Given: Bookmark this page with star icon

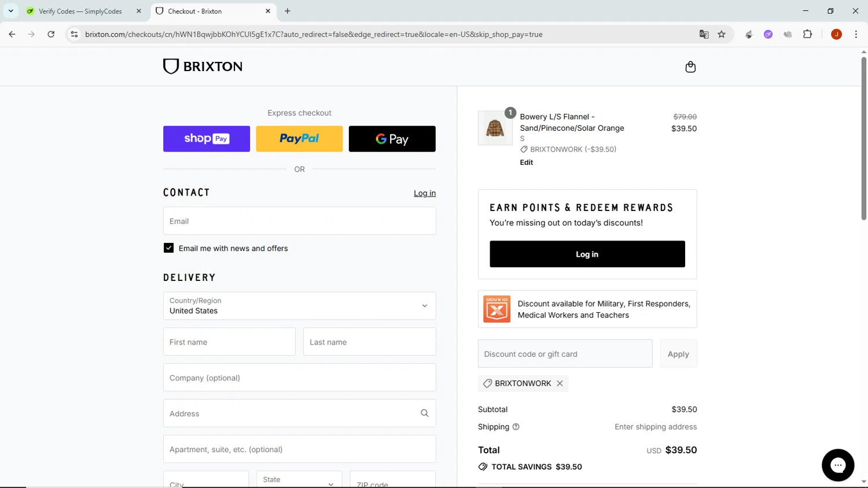Looking at the screenshot, I should (x=722, y=34).
